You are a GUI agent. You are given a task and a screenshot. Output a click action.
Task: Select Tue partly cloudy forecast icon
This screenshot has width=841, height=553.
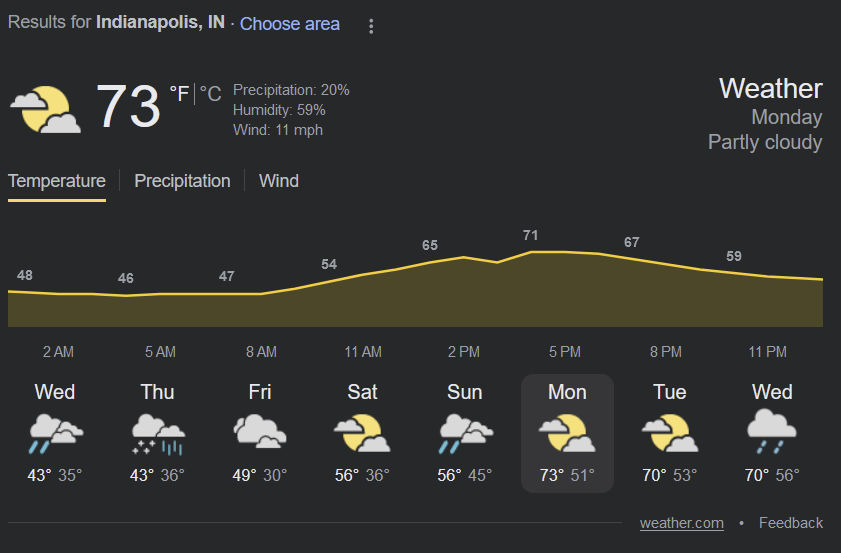pos(670,433)
